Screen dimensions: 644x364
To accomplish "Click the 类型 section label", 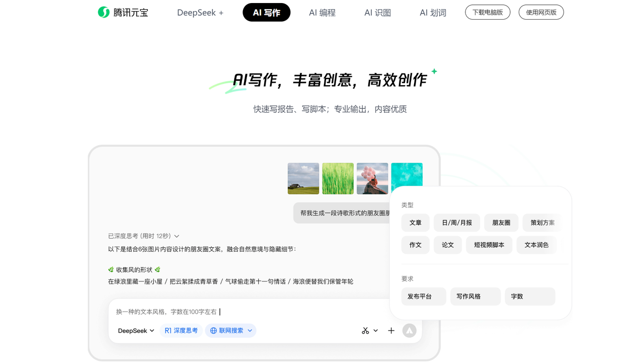I will pos(408,205).
